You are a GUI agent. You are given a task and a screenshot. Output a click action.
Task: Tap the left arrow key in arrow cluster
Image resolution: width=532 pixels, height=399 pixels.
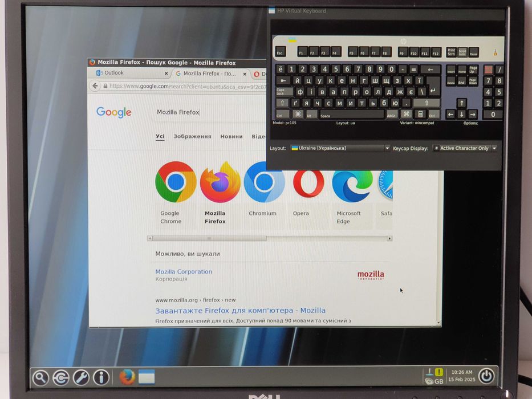(450, 115)
